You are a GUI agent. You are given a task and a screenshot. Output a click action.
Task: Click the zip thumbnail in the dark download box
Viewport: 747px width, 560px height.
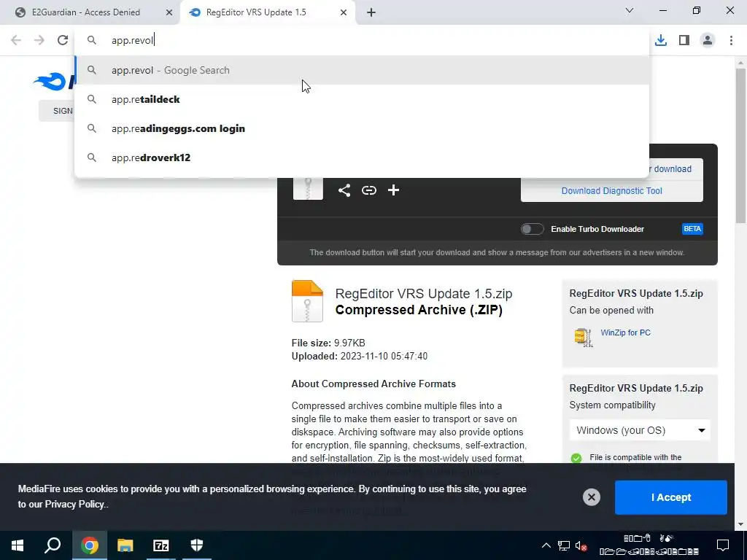[308, 189]
